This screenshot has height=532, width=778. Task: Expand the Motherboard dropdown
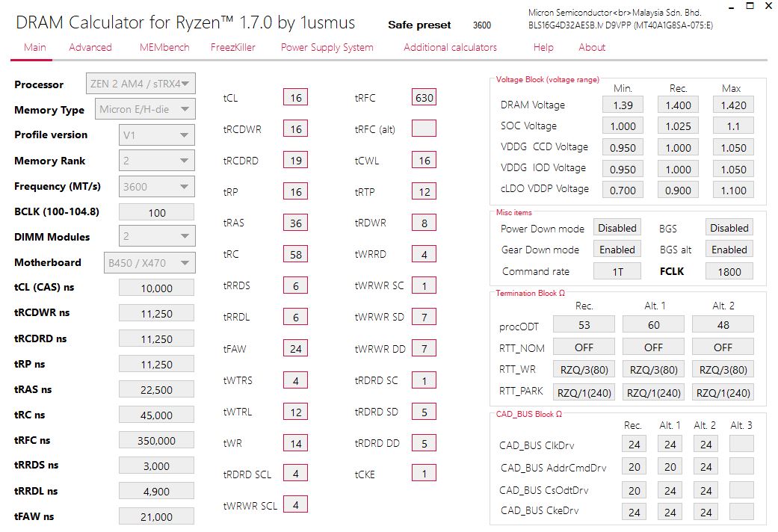click(x=149, y=263)
